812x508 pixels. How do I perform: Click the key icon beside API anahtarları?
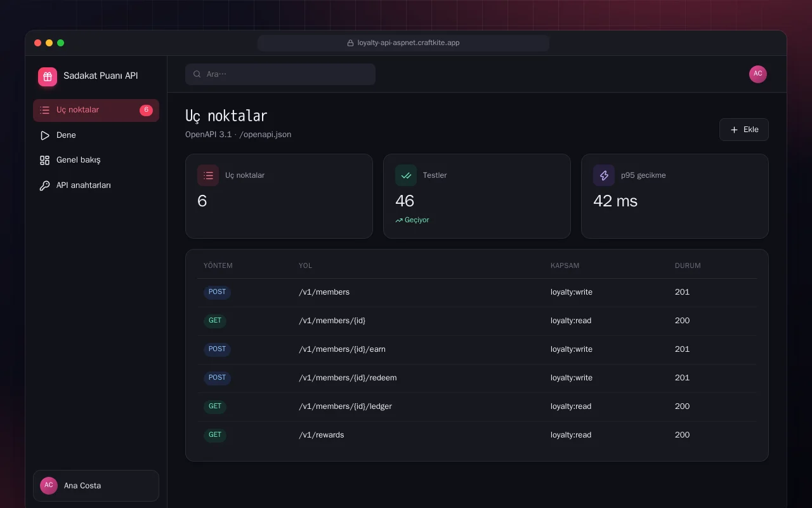[44, 185]
